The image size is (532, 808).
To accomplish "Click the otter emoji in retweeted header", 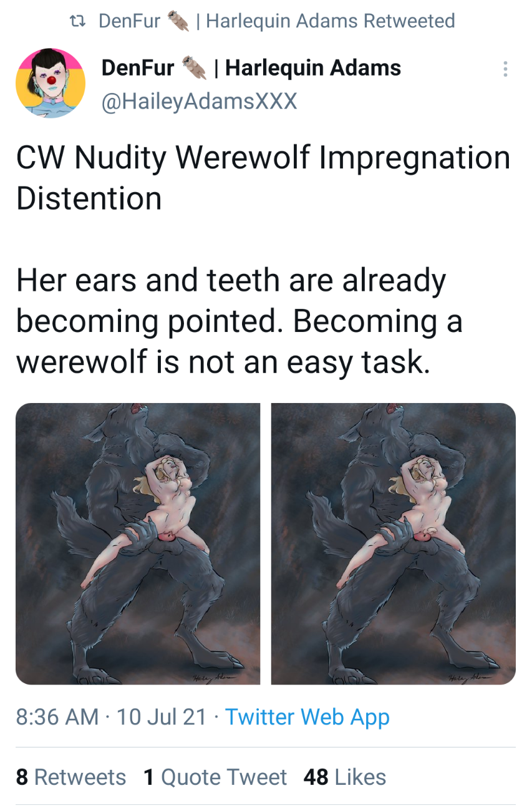I will [x=178, y=21].
